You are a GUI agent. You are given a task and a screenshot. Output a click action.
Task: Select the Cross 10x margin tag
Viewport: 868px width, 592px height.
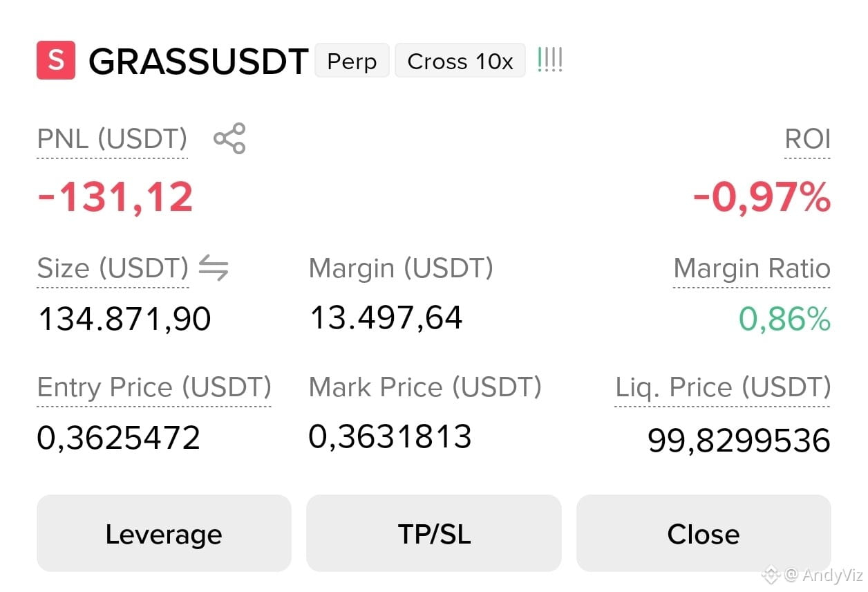[x=460, y=61]
